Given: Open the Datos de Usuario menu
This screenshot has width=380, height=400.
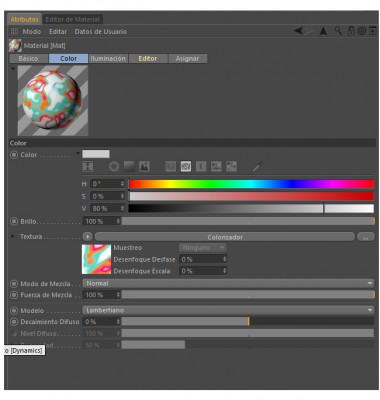Looking at the screenshot, I should pyautogui.click(x=101, y=32).
